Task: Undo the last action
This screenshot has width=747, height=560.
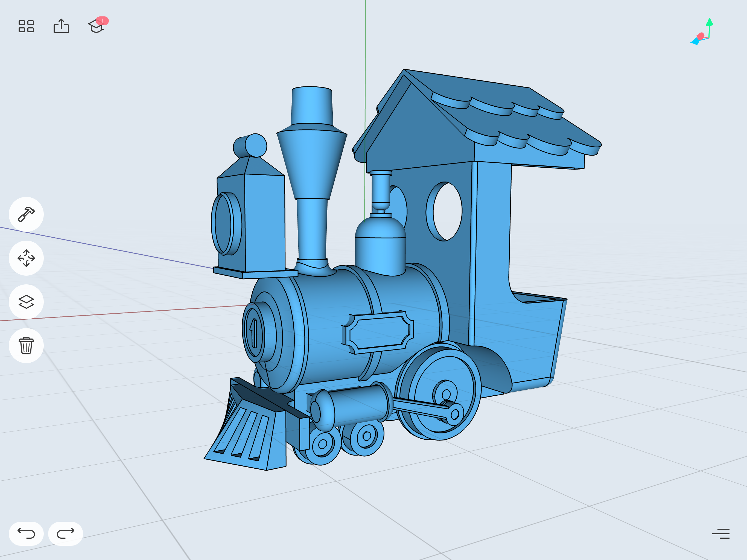Action: pyautogui.click(x=26, y=533)
